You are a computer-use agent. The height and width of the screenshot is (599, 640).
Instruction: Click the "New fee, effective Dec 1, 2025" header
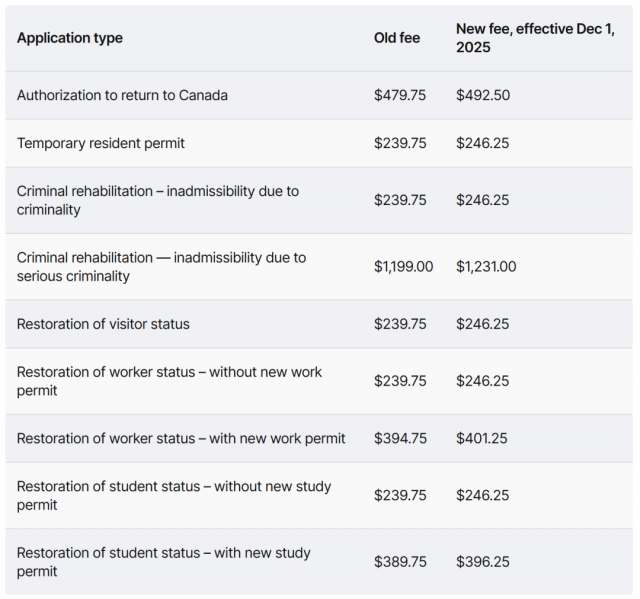[x=535, y=38]
